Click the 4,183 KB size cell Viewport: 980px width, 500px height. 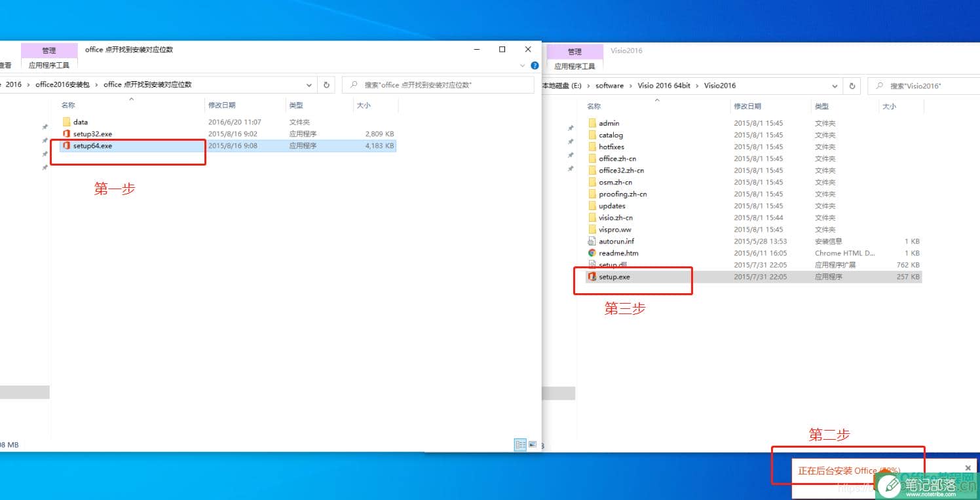tap(380, 146)
